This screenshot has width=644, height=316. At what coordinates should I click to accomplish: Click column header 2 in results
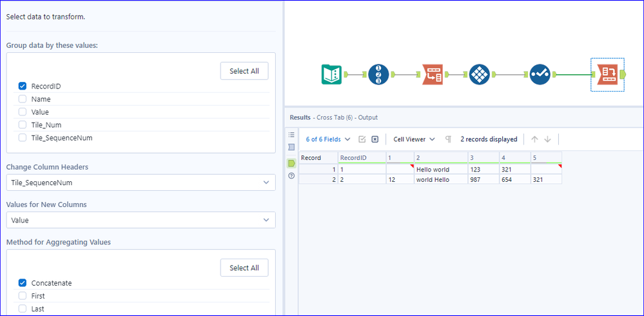(441, 158)
